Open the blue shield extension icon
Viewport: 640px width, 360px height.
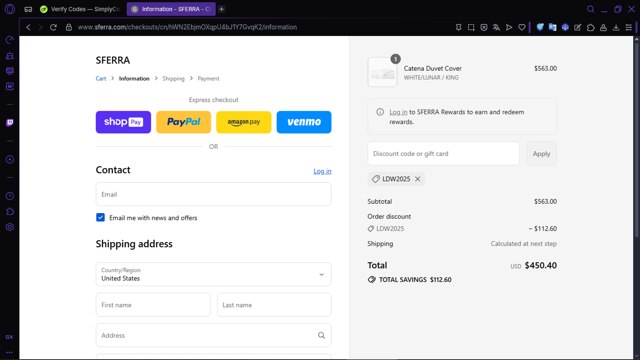(540, 27)
